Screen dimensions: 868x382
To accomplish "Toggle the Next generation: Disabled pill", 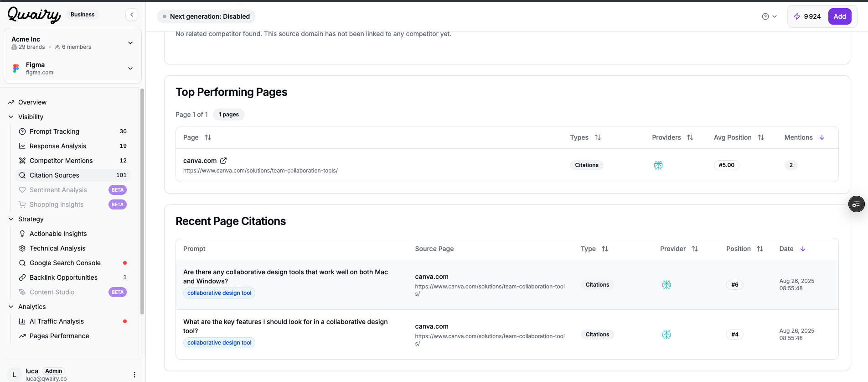I will (206, 16).
